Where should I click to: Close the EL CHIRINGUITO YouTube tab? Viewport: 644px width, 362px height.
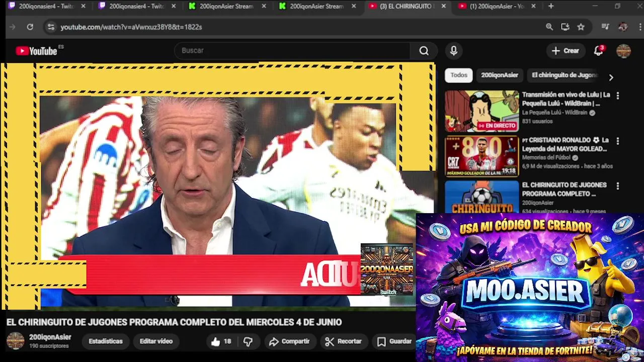click(x=443, y=6)
